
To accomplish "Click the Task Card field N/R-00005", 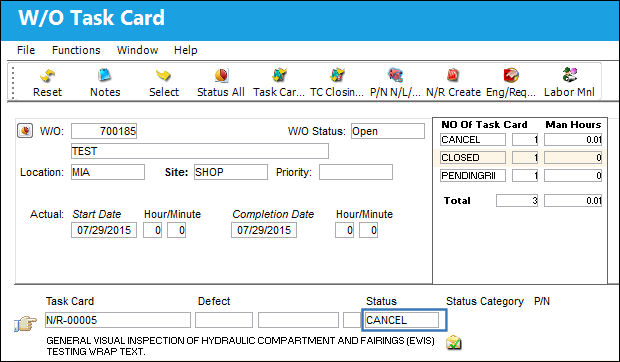I will pyautogui.click(x=118, y=320).
